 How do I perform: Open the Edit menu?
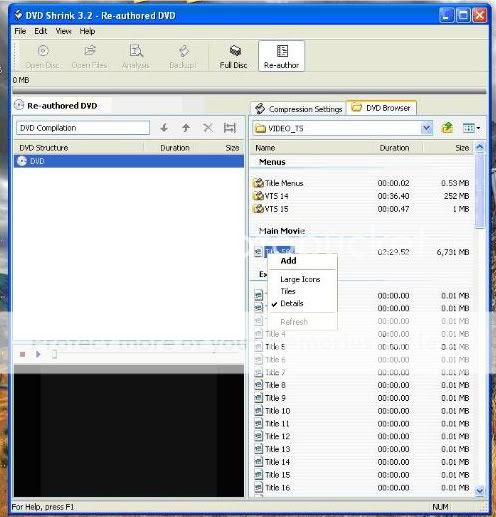pyautogui.click(x=41, y=31)
